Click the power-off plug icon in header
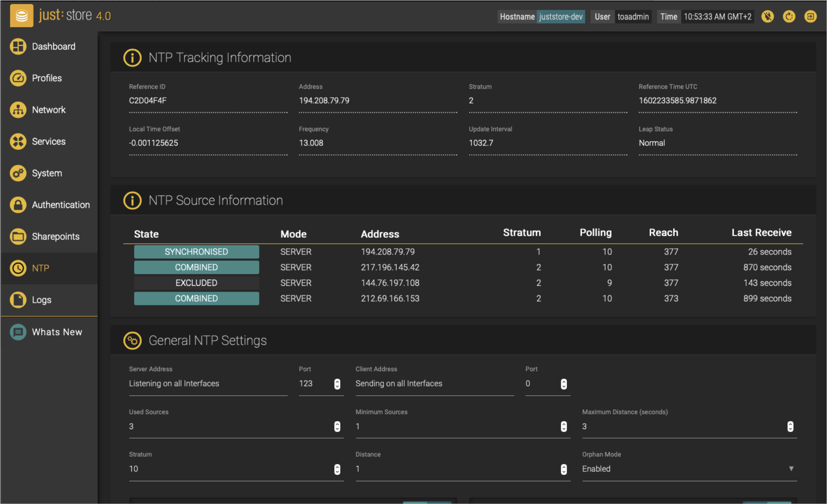Viewport: 828px width, 504px height. coord(768,16)
